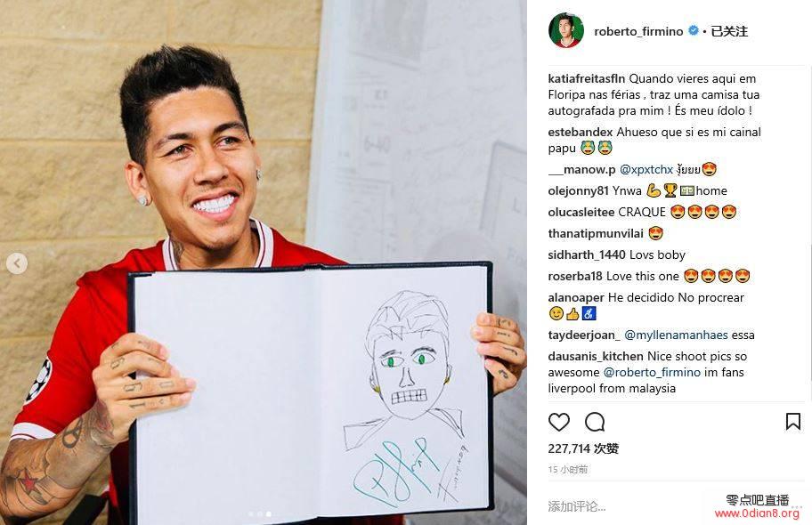The height and width of the screenshot is (525, 812).
Task: Select the first carousel dot indicator
Action: coord(251,514)
